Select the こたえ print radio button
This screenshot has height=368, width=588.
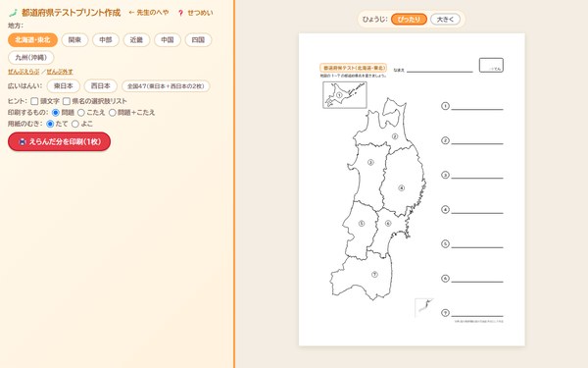pyautogui.click(x=81, y=112)
